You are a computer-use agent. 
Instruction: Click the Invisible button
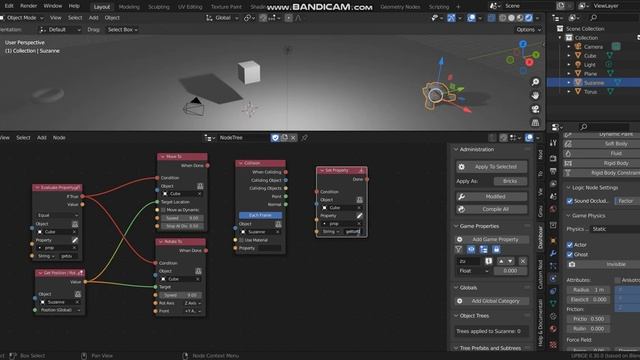[x=603, y=264]
